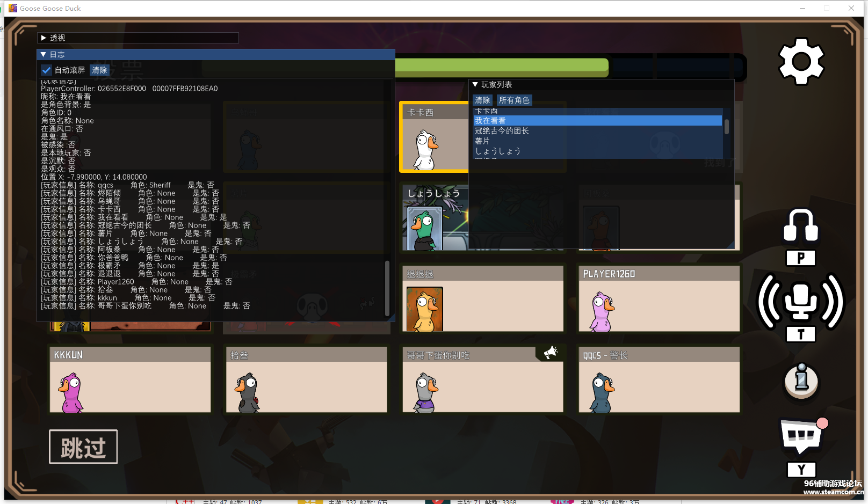Click the P key hint under headphones
Viewport: 868px width, 504px height.
click(801, 258)
